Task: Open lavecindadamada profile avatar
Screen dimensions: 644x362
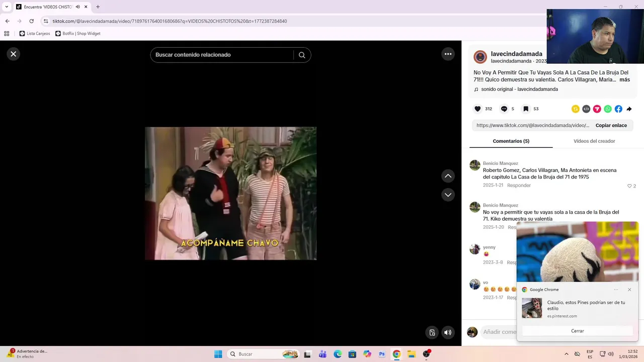Action: [x=480, y=57]
